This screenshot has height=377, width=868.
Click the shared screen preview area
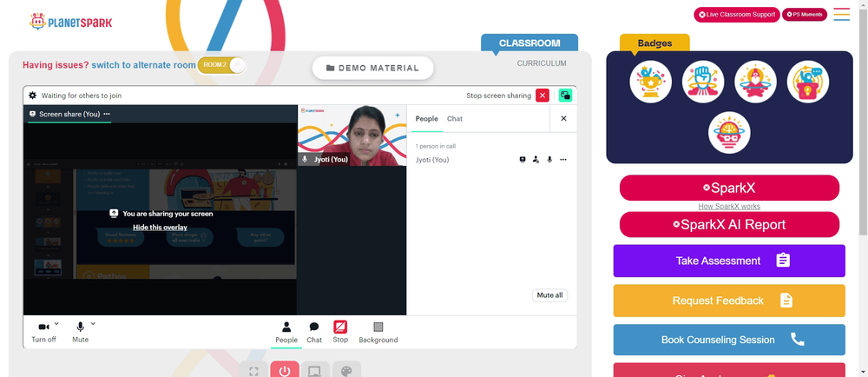(x=160, y=219)
